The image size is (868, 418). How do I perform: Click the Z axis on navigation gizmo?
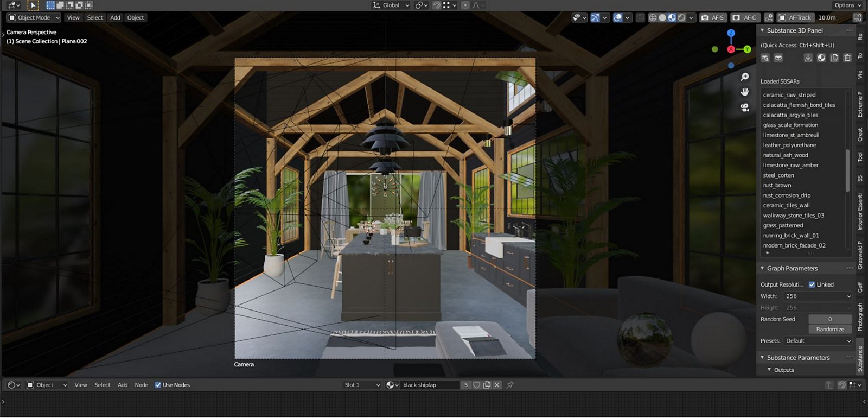coord(731,33)
